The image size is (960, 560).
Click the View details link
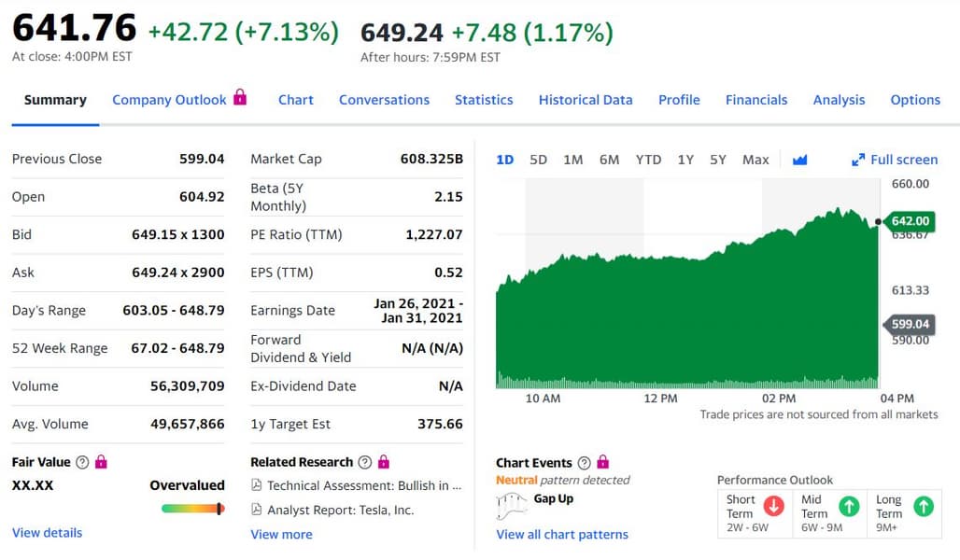point(47,533)
